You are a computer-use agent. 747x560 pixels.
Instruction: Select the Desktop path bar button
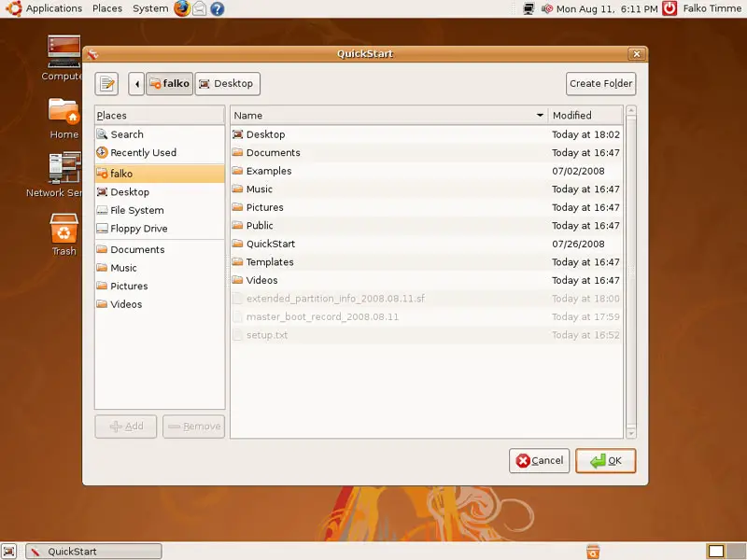tap(227, 84)
